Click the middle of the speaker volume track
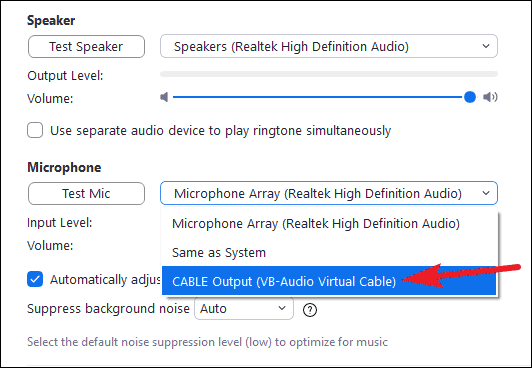Viewport: 532px width, 368px height. coord(321,97)
